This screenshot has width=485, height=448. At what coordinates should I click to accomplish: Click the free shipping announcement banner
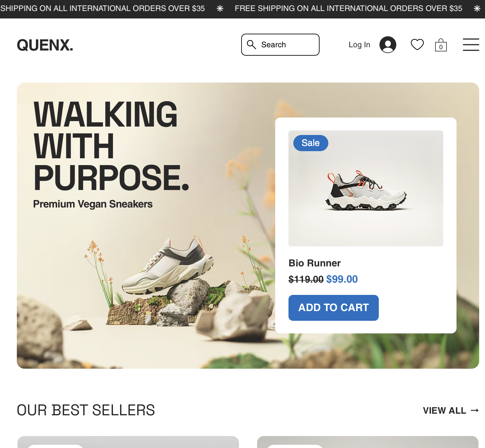tap(242, 9)
